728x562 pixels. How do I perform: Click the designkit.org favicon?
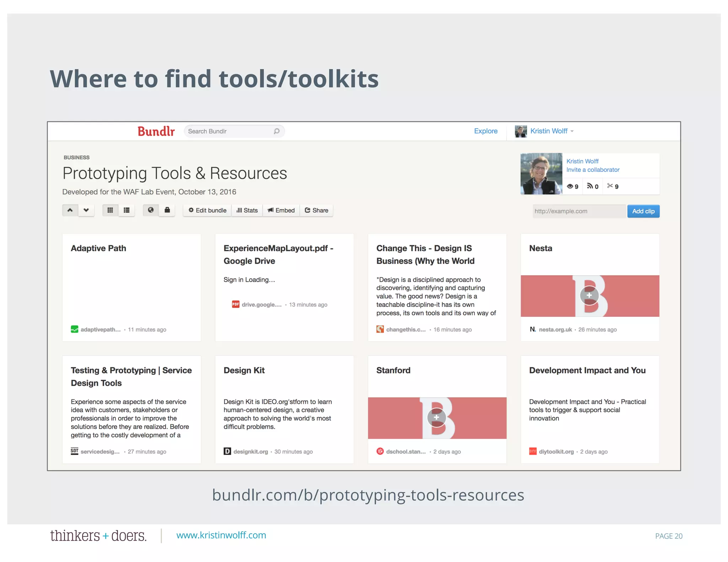point(227,452)
